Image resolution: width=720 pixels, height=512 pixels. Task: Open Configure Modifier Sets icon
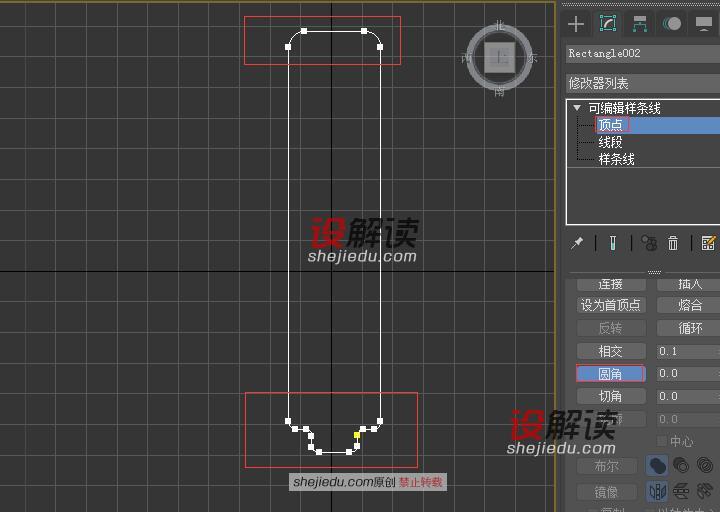pyautogui.click(x=709, y=243)
